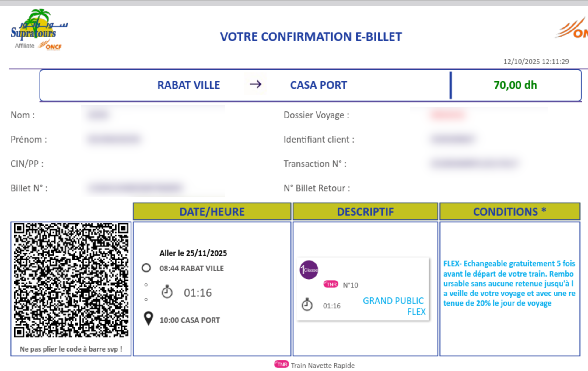The width and height of the screenshot is (588, 371).
Task: Click the arrow between Rabat Ville and Casa Port
Action: (255, 84)
